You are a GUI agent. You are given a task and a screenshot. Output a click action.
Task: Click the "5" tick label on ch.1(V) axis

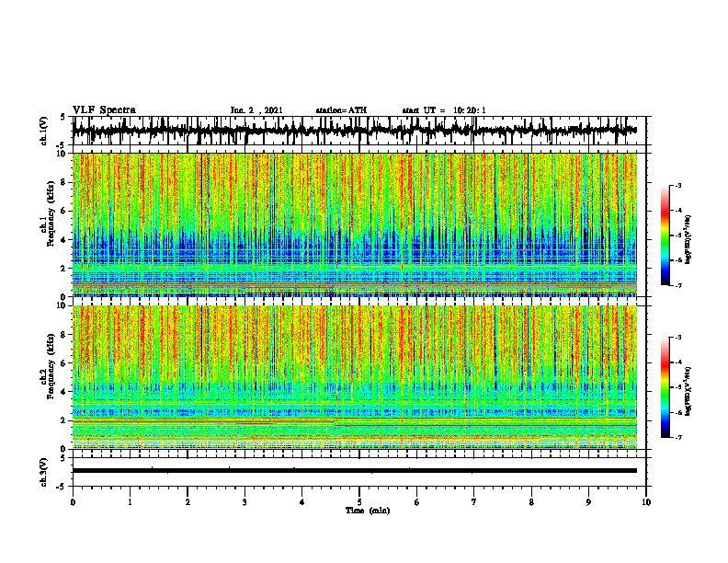(x=63, y=117)
